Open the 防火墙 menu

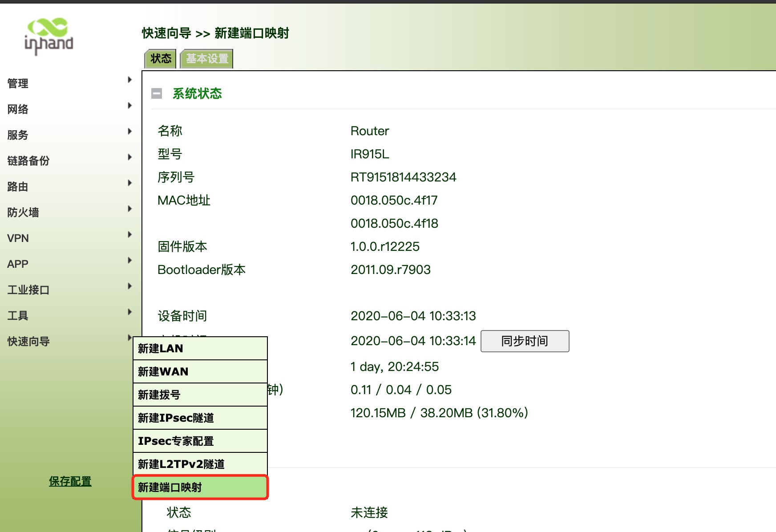(x=23, y=212)
